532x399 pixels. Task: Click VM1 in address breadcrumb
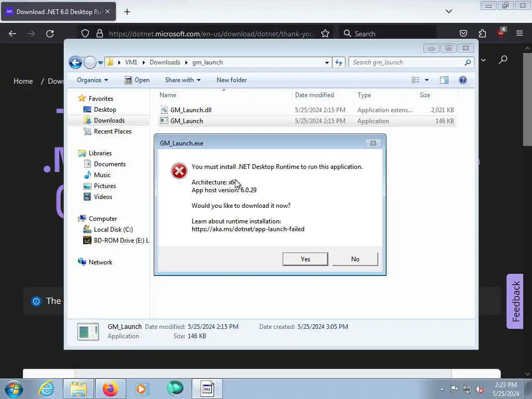(131, 62)
